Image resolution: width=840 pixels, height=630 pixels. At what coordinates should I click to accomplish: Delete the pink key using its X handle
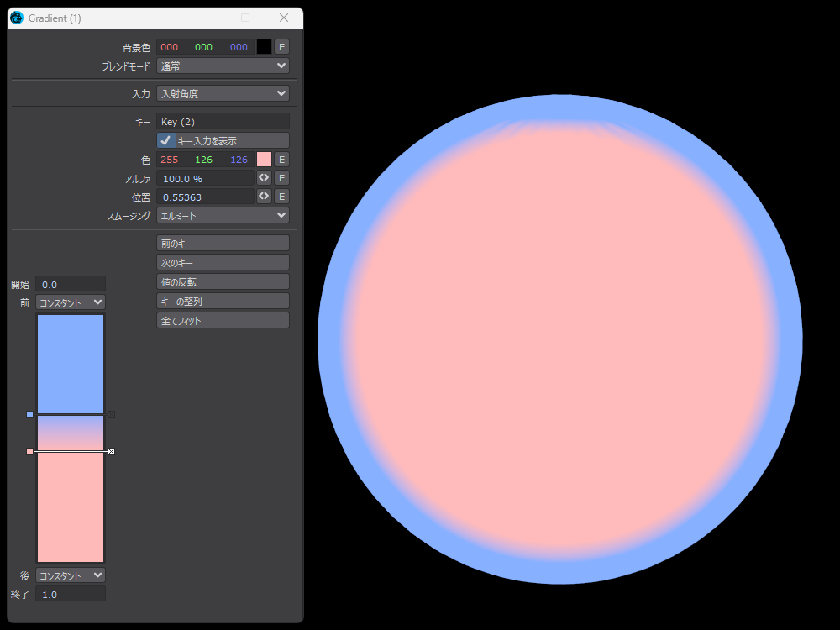111,452
